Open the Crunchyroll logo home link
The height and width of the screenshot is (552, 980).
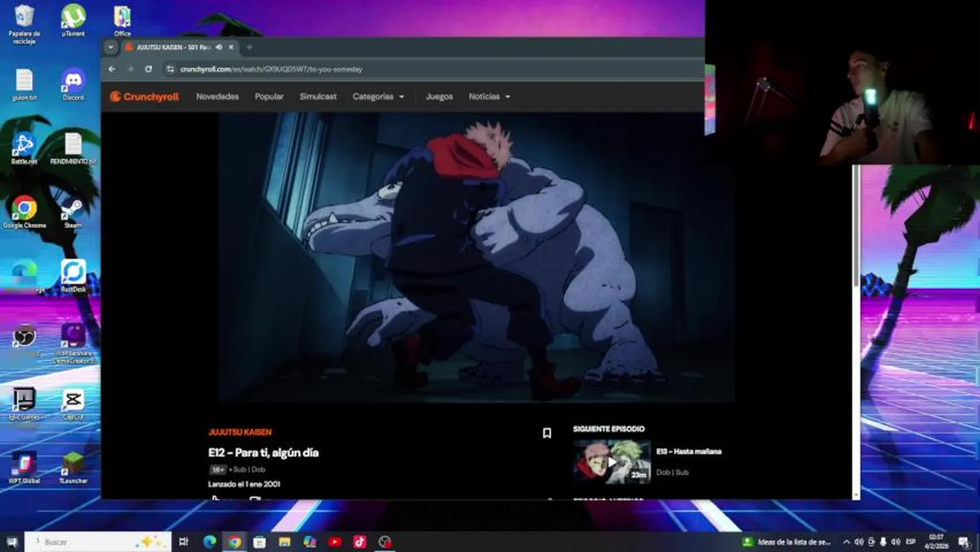(144, 97)
